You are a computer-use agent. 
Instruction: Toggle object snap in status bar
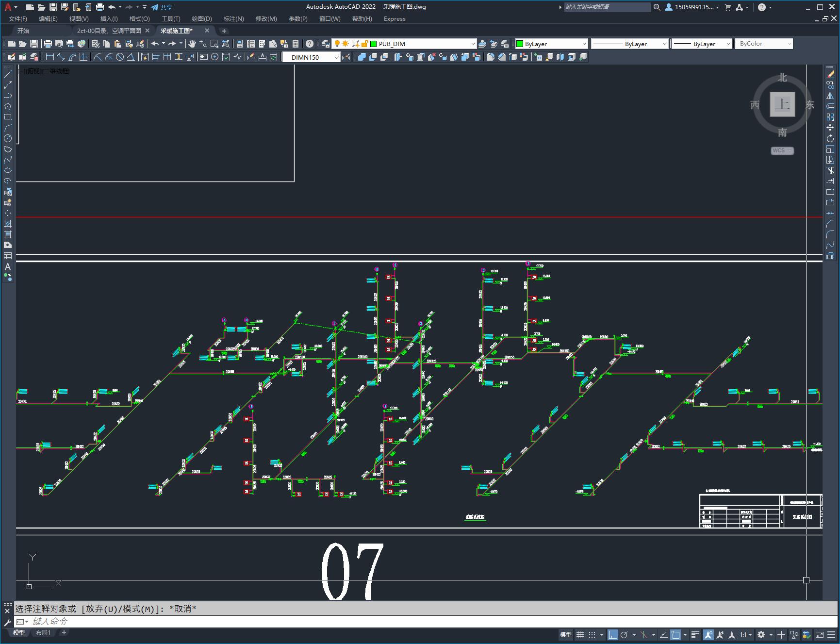click(675, 634)
